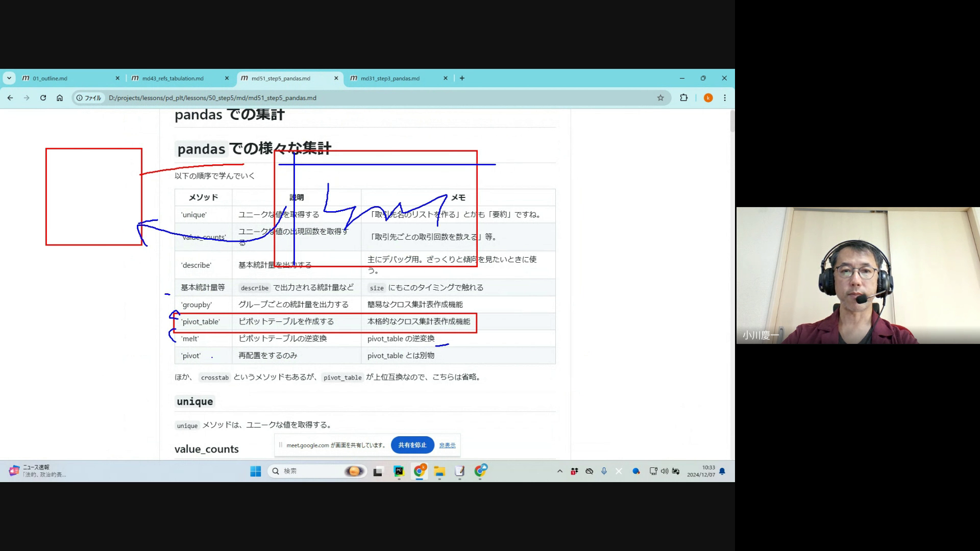
Task: Open Chrome three-dot menu
Action: tap(725, 98)
